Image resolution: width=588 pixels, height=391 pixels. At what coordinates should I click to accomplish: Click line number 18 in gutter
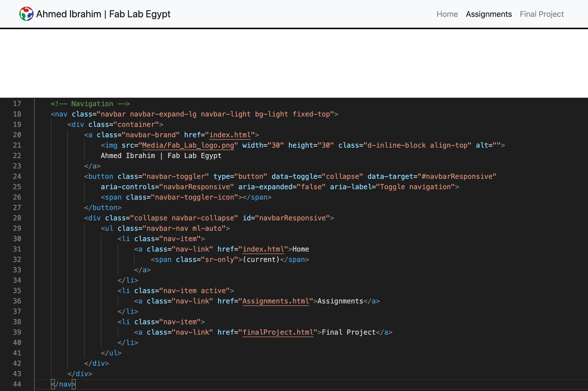pos(17,114)
